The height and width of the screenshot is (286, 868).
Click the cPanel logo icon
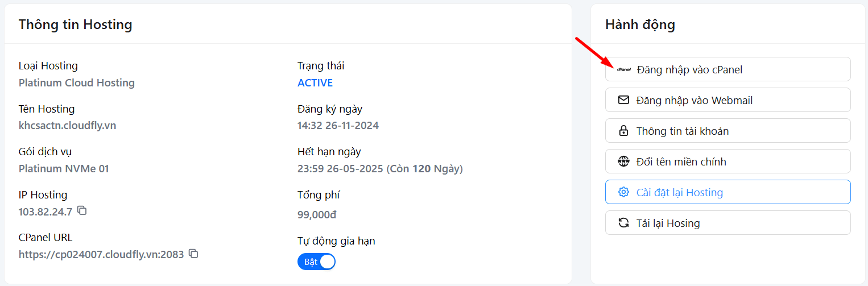623,69
